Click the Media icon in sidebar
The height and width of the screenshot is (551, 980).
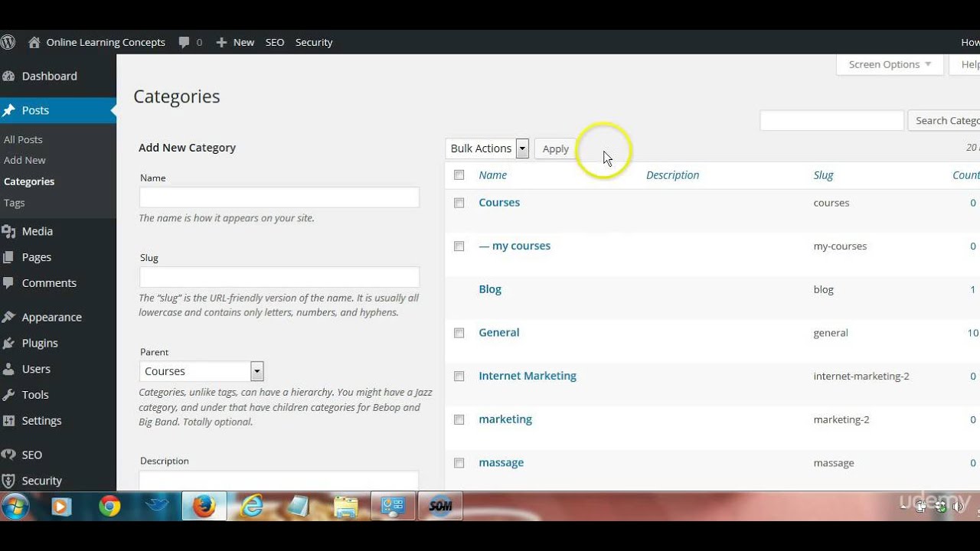point(8,231)
